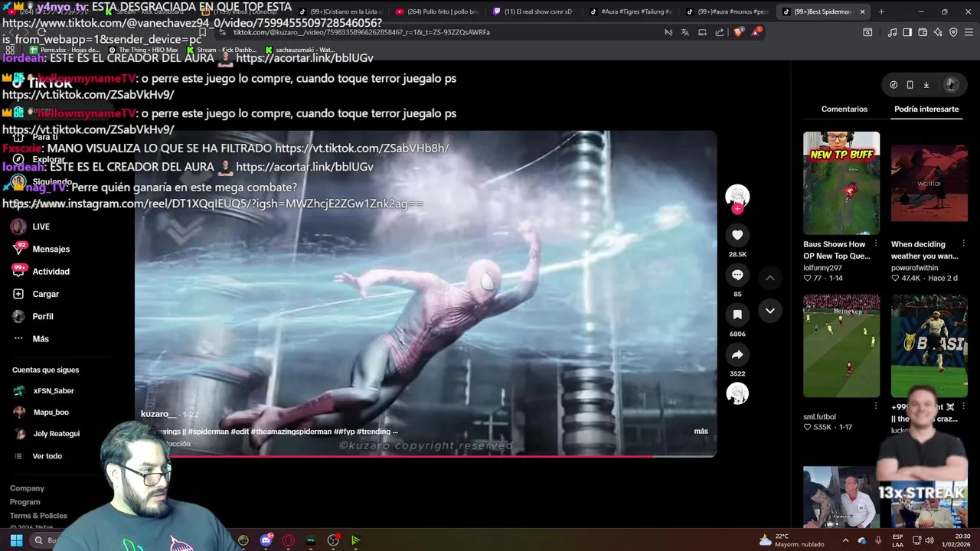The image size is (980, 551).
Task: Open a new browser tab with plus
Action: [x=881, y=11]
